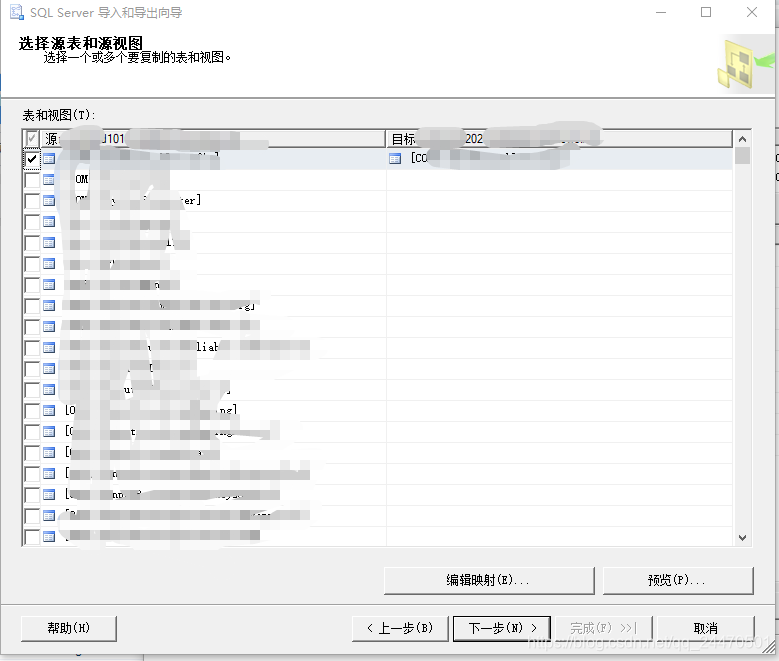Click the destination table icon in the first row
Viewport: 779px width, 661px height.
click(x=395, y=159)
